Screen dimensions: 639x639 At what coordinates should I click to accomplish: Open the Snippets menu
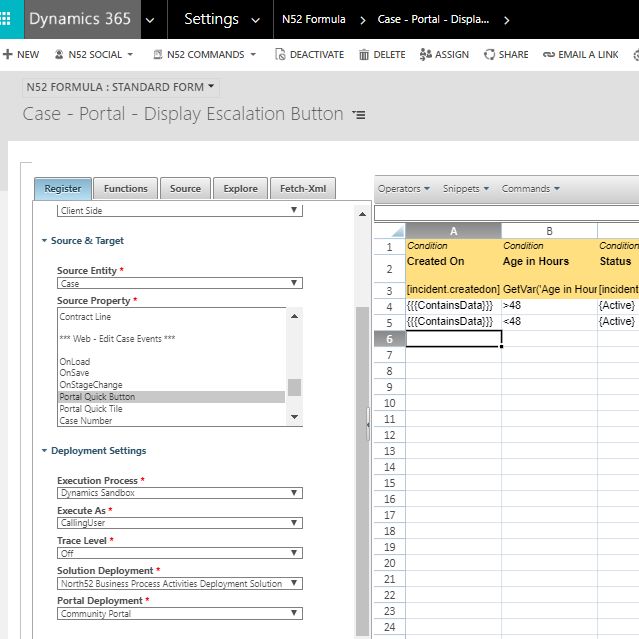[x=466, y=189]
